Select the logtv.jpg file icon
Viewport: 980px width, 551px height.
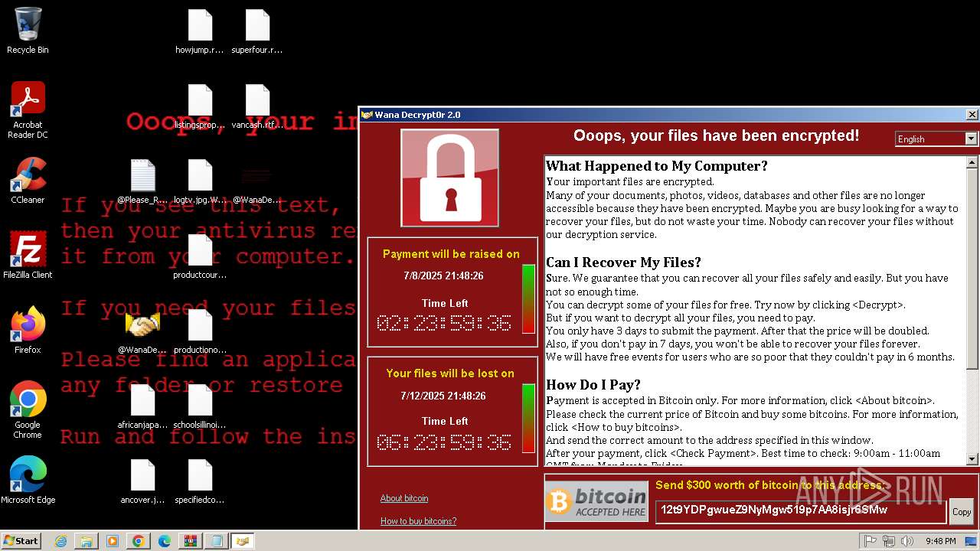pos(200,182)
